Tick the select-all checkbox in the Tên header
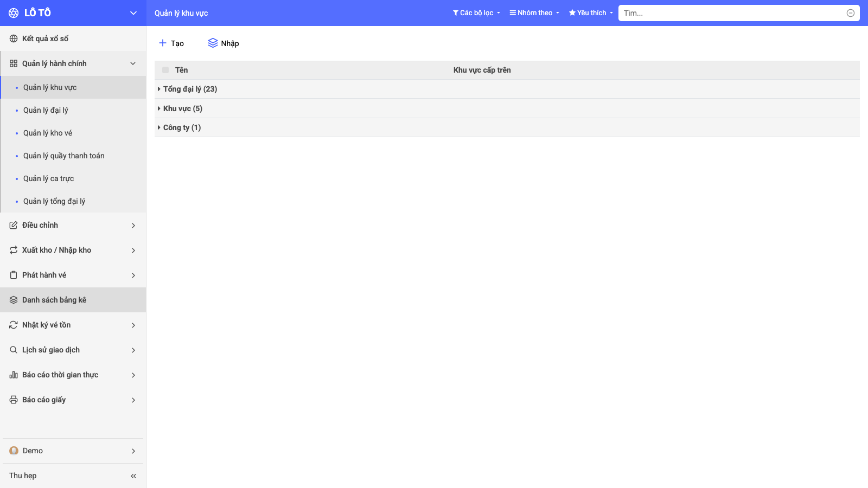868x488 pixels. pyautogui.click(x=165, y=70)
